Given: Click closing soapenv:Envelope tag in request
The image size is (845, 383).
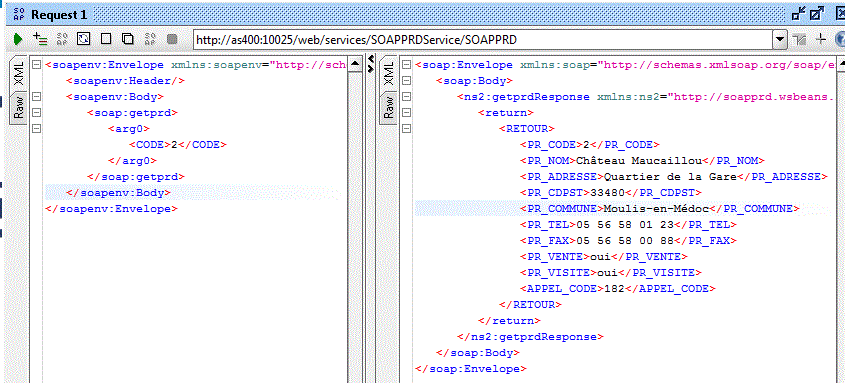Looking at the screenshot, I should 112,208.
